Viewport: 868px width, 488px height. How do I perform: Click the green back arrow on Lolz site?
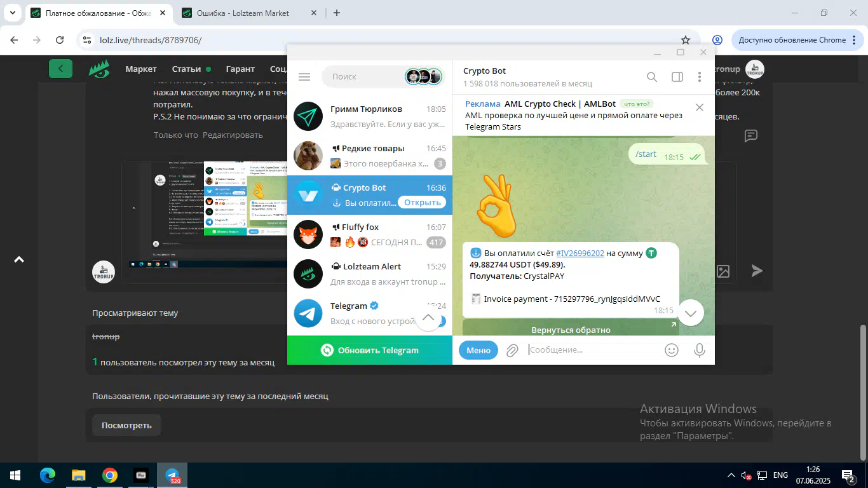pos(60,69)
